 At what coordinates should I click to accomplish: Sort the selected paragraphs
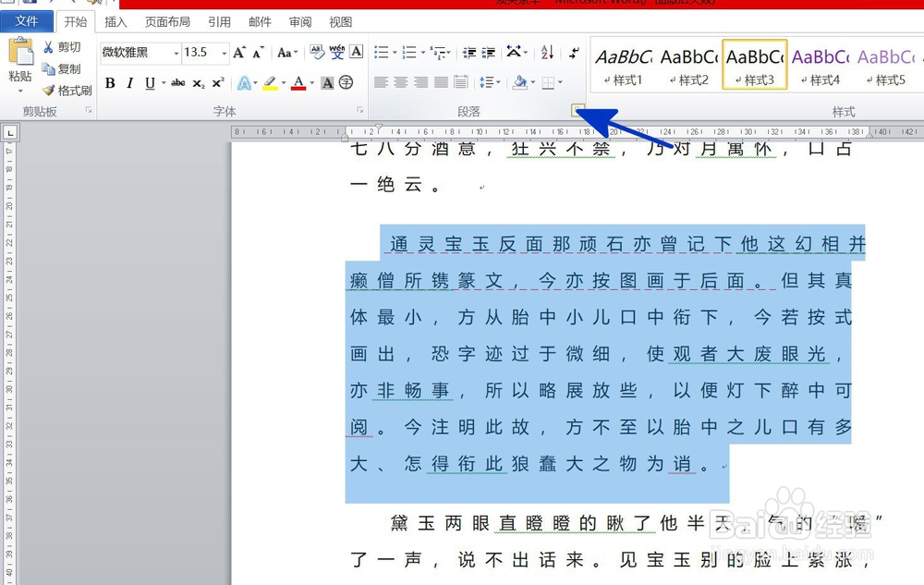(x=547, y=53)
